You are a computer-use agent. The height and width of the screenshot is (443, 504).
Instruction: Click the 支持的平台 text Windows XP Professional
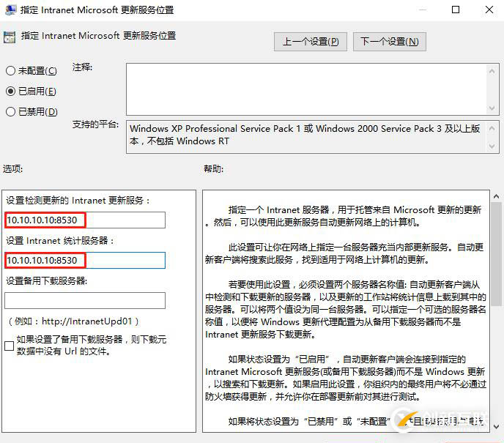pyautogui.click(x=184, y=128)
